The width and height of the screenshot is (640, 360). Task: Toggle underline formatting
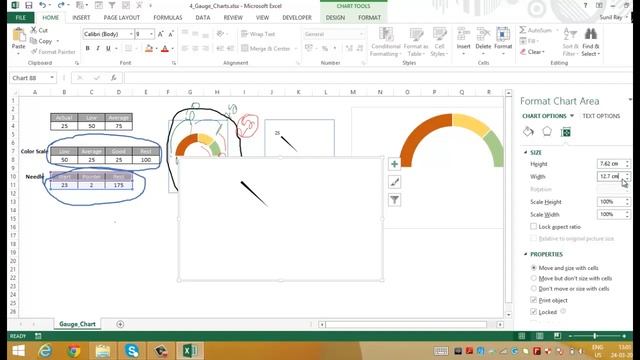click(x=108, y=49)
